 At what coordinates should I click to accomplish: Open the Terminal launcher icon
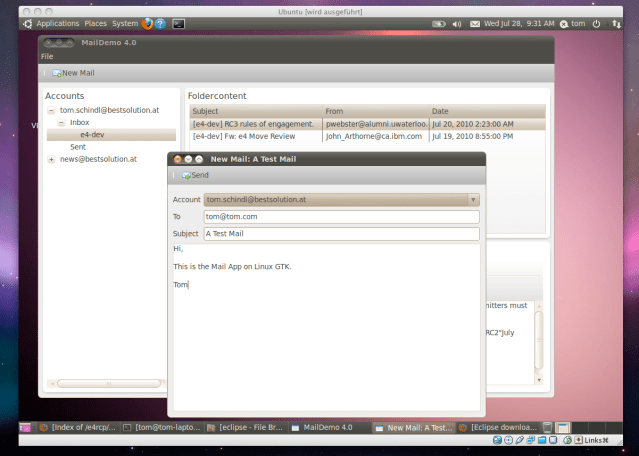[177, 23]
